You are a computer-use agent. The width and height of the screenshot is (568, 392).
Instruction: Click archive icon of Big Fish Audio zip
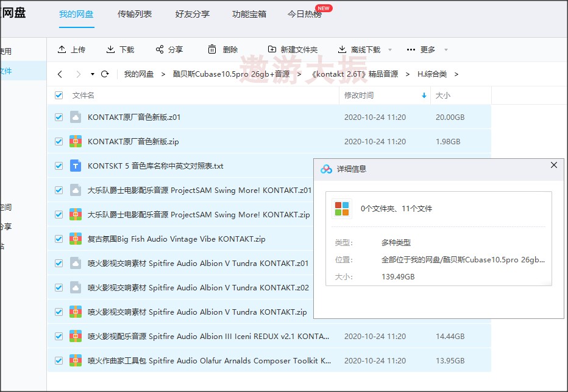(x=76, y=239)
